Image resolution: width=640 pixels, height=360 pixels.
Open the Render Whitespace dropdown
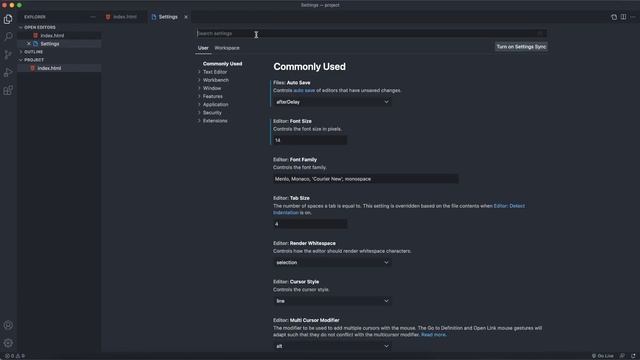332,262
